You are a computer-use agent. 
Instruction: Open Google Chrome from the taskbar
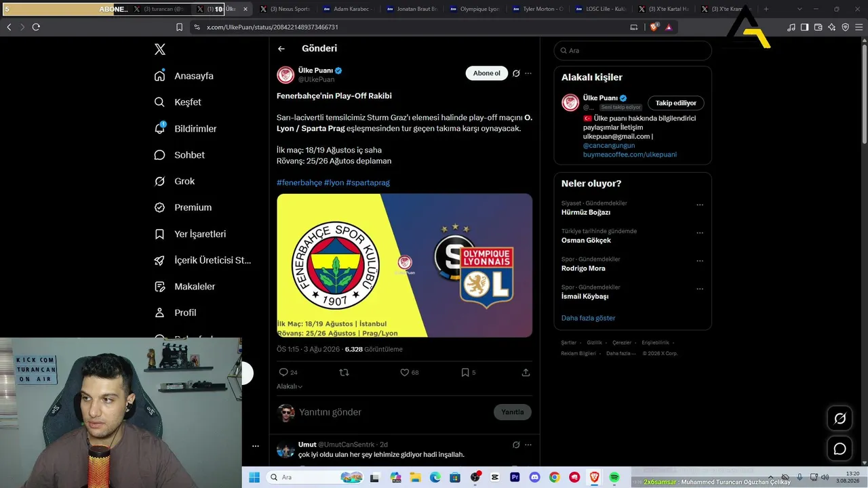point(555,477)
